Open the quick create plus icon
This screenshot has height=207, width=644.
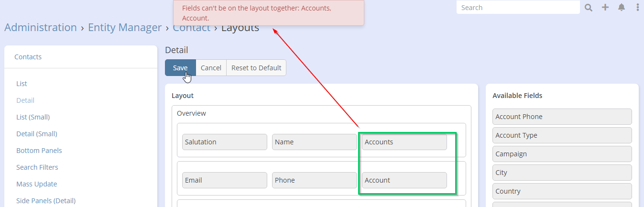605,8
